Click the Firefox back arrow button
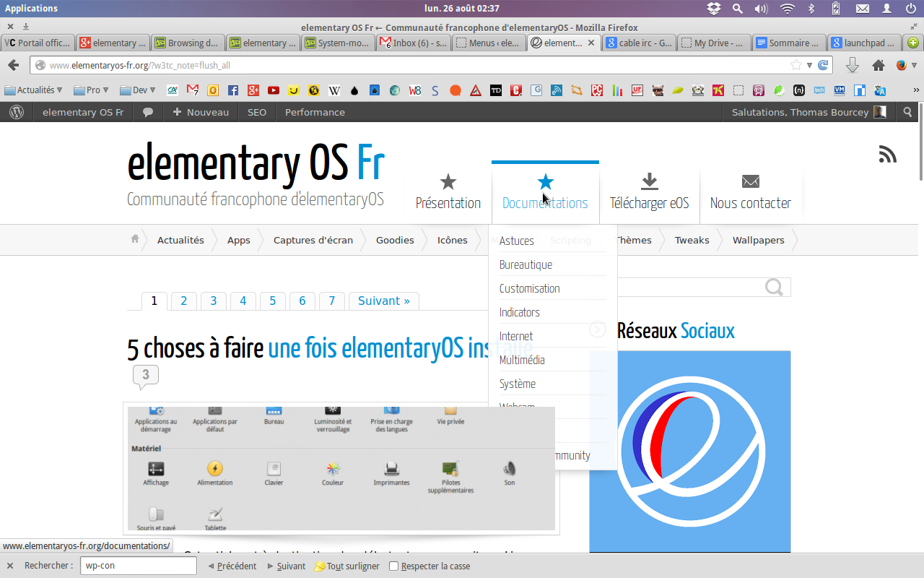The image size is (924, 578). (x=13, y=66)
